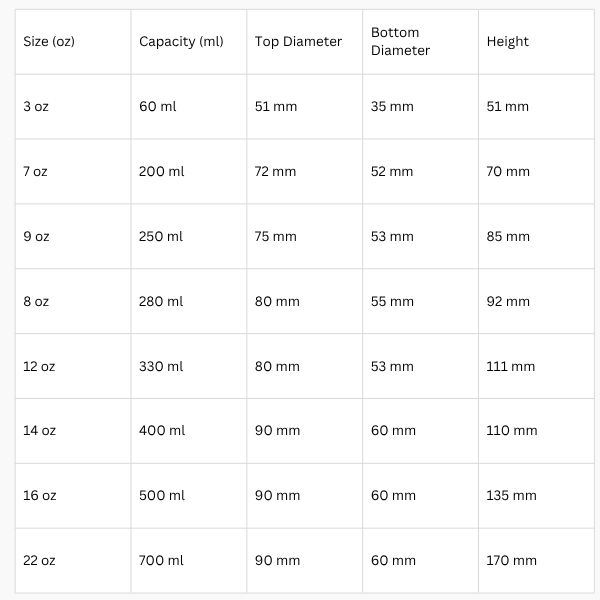This screenshot has height=600, width=600.
Task: Select the 72 mm top diameter cell
Action: click(305, 172)
